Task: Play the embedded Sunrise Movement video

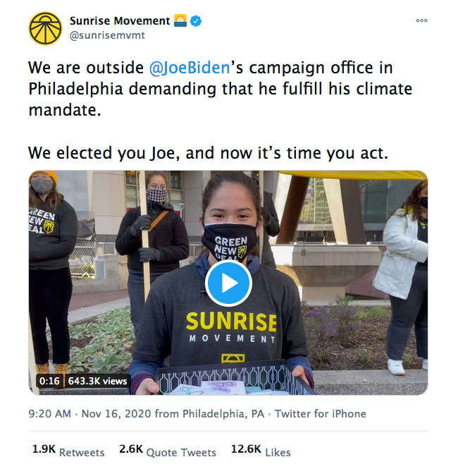Action: tap(228, 283)
